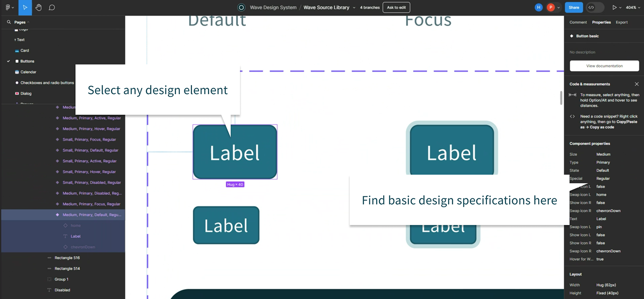Click the Hug × 40 size badge
Viewport: 644px width, 299px height.
(235, 184)
